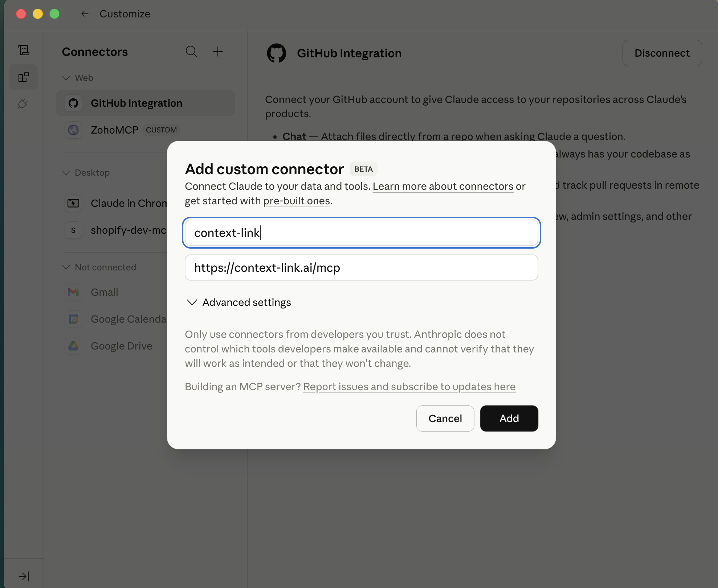Expand Advanced settings in the dialog
Image resolution: width=718 pixels, height=588 pixels.
tap(238, 302)
